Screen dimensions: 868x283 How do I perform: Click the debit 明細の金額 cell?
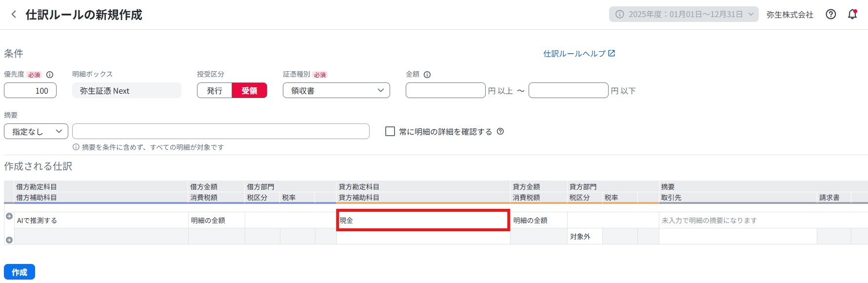(x=217, y=221)
